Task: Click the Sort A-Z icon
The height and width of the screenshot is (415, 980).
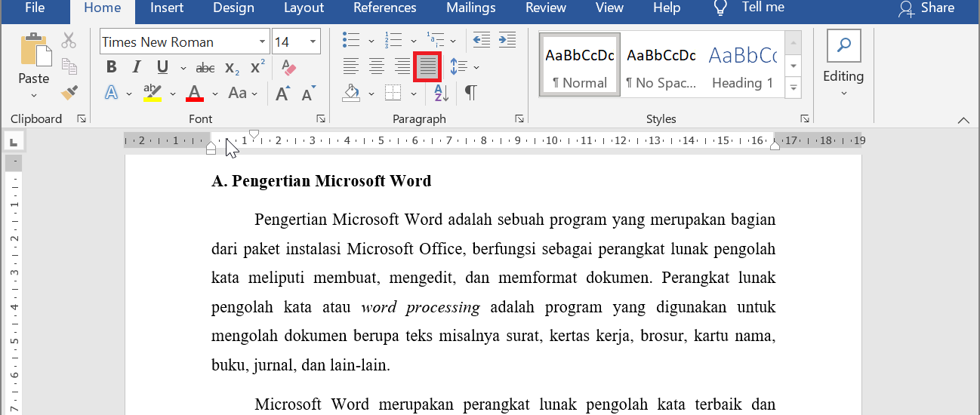Action: coord(441,93)
